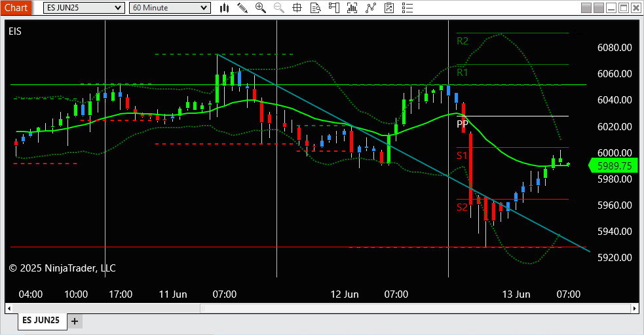
Task: Click the 6040.00 price axis label
Action: pyautogui.click(x=615, y=100)
